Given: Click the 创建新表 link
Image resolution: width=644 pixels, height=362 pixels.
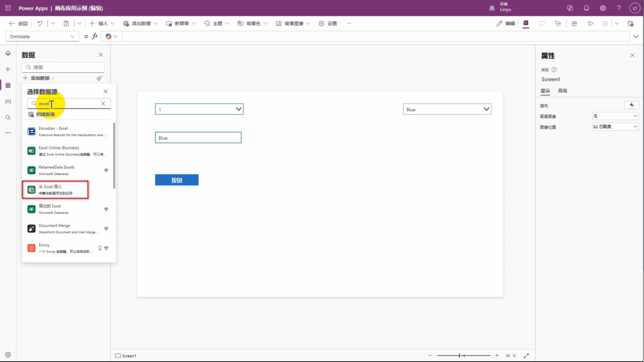Looking at the screenshot, I should coord(45,114).
